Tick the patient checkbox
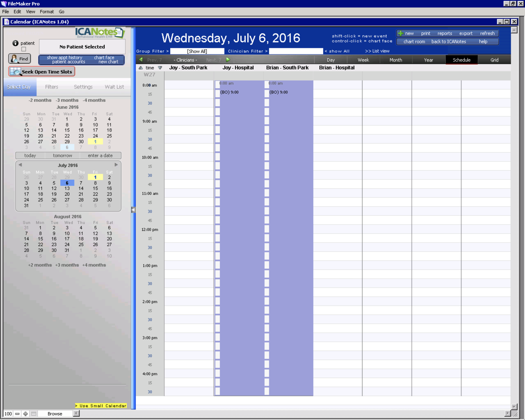The width and height of the screenshot is (525, 420). 23,49
